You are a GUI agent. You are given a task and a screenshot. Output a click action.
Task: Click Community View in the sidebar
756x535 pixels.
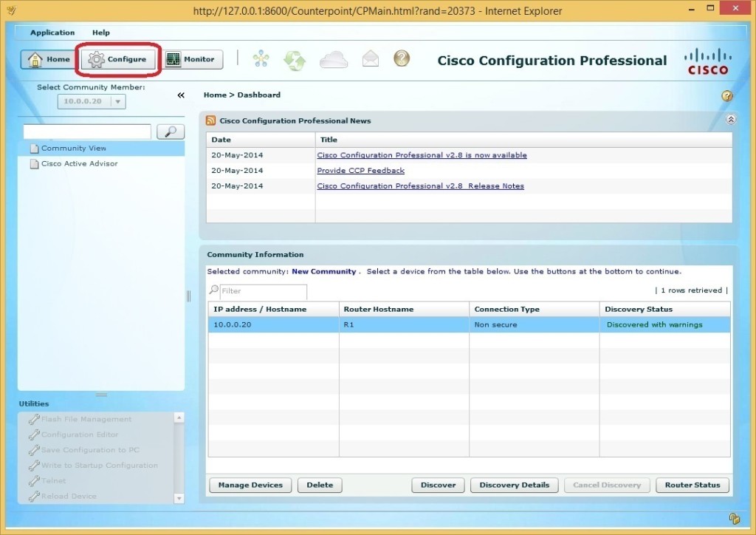click(x=74, y=148)
